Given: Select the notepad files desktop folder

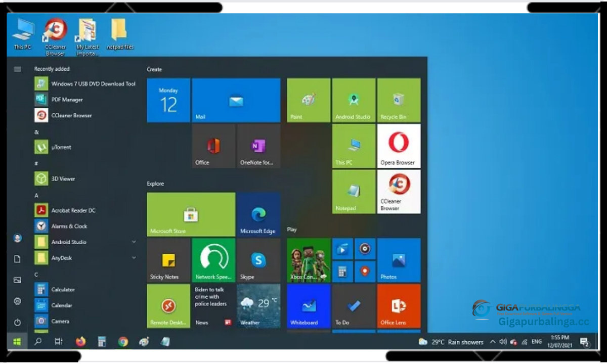Looking at the screenshot, I should coord(119,34).
